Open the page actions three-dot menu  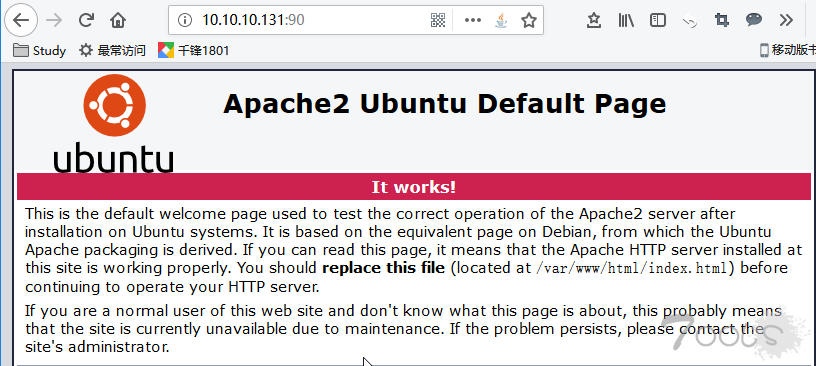(473, 20)
